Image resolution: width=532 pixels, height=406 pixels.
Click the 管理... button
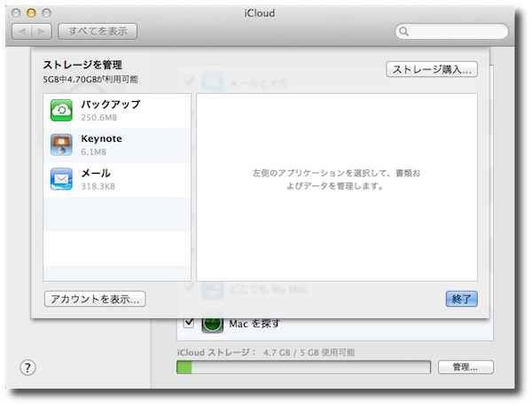465,367
